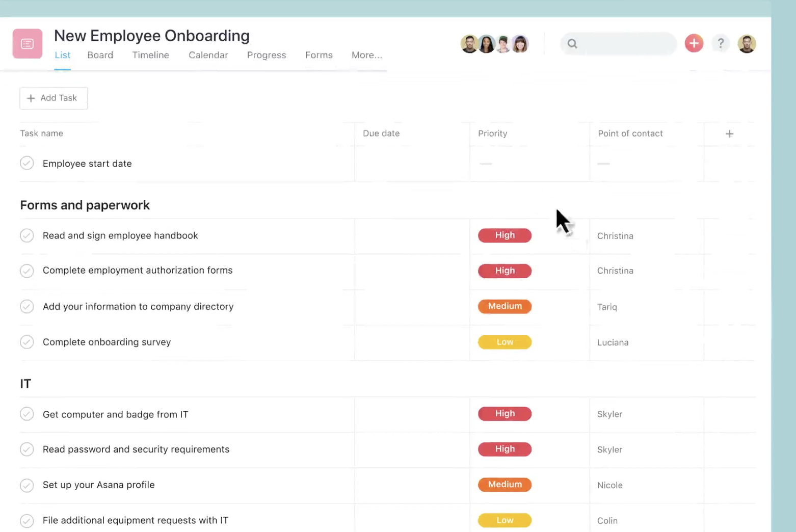Open Low priority for 'File additional equipment requests'
The height and width of the screenshot is (532, 796).
505,520
